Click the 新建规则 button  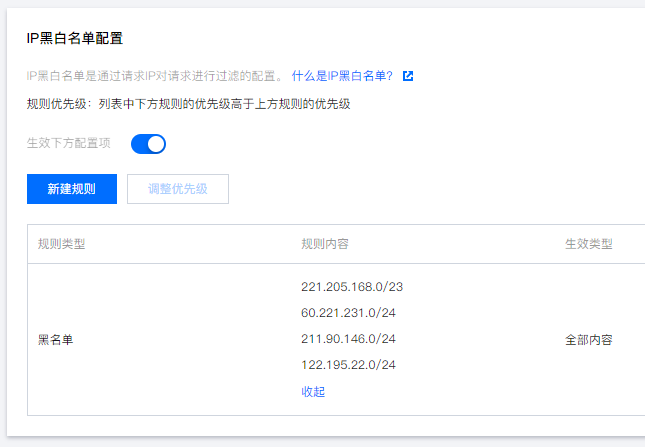(x=72, y=189)
